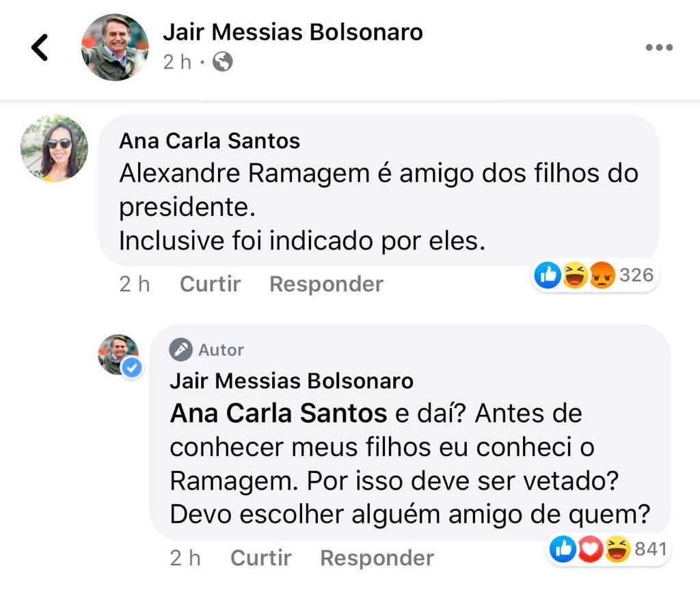
Task: Click the angry reaction icon beside 326
Action: [x=602, y=275]
